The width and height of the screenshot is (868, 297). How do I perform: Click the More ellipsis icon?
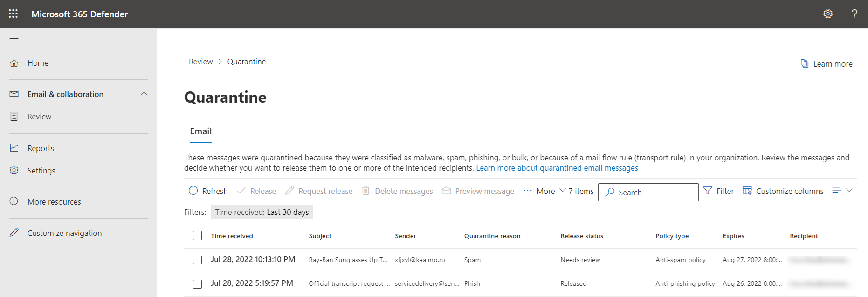point(527,191)
